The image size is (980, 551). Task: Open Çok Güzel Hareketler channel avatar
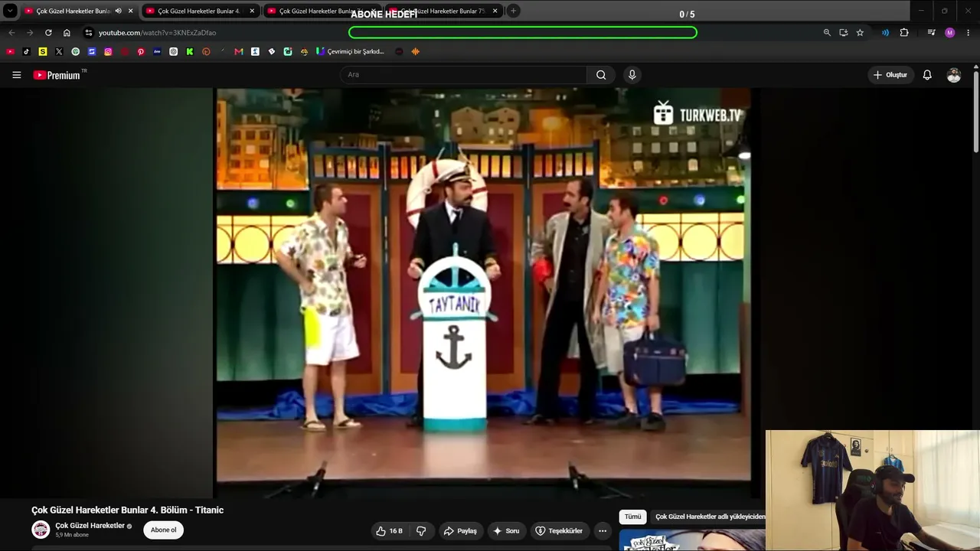(41, 530)
